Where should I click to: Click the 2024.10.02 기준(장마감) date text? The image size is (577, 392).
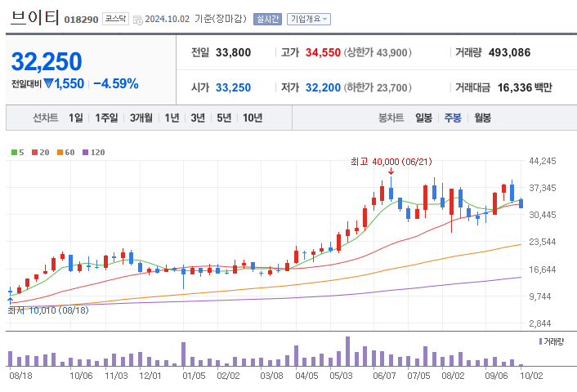196,19
